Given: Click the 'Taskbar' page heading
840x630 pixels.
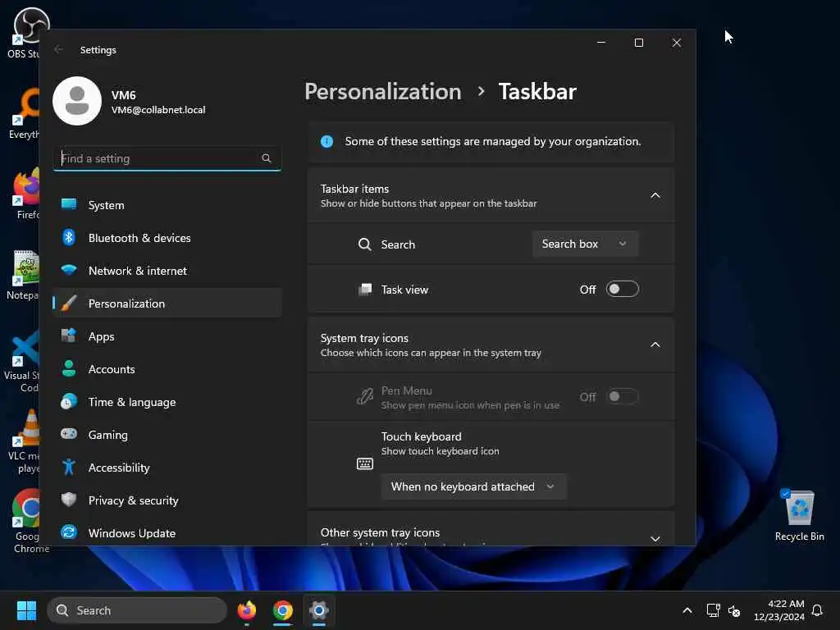Looking at the screenshot, I should click(x=537, y=92).
